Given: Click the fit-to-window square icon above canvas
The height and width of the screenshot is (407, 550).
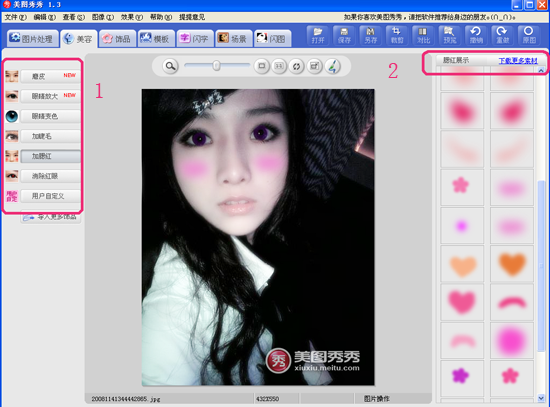Looking at the screenshot, I should tap(261, 66).
